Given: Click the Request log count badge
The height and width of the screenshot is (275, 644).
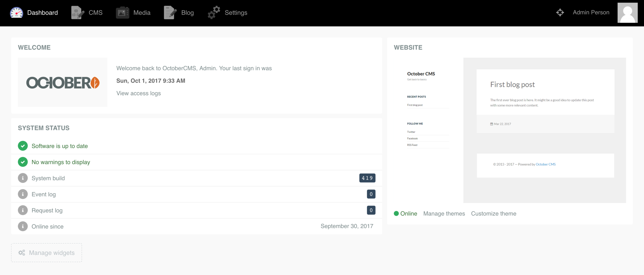Looking at the screenshot, I should (x=371, y=210).
